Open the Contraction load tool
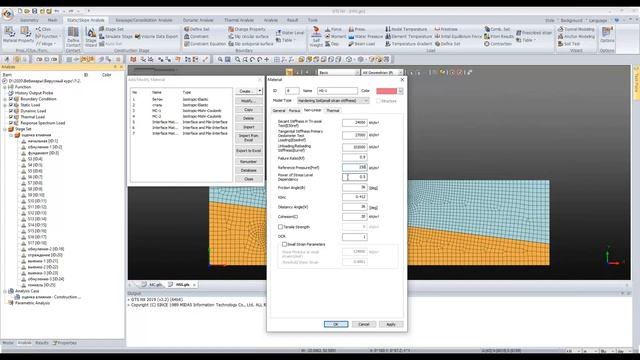The width and height of the screenshot is (640, 360). coord(498,44)
